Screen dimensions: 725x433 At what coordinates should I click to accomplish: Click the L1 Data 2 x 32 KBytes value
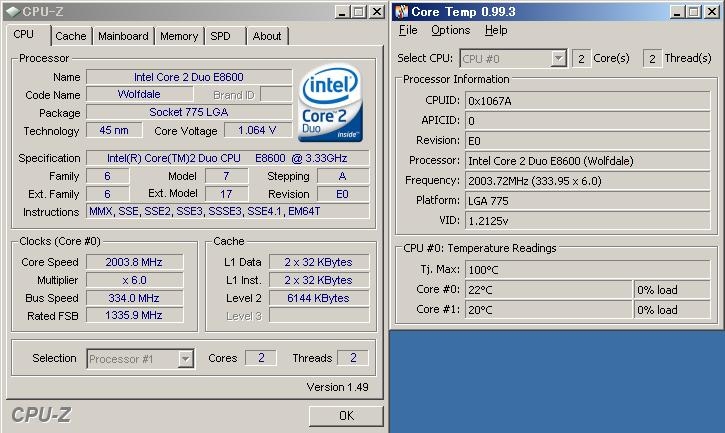click(x=319, y=262)
